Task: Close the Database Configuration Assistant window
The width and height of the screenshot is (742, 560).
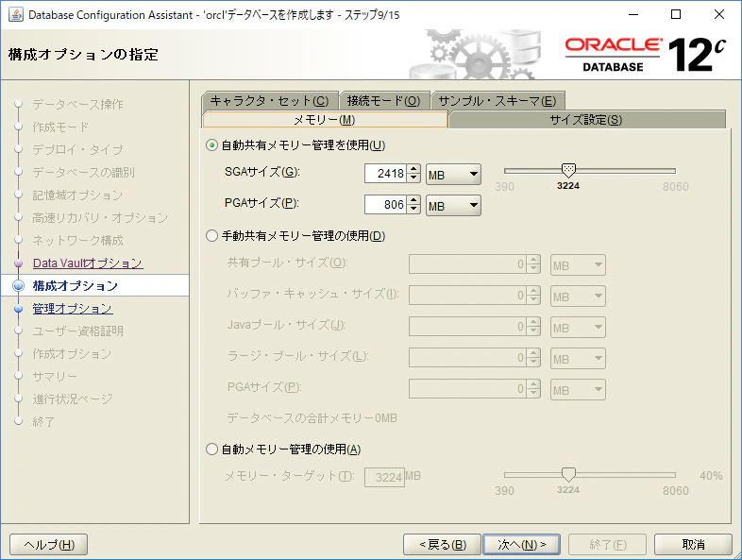Action: [718, 15]
